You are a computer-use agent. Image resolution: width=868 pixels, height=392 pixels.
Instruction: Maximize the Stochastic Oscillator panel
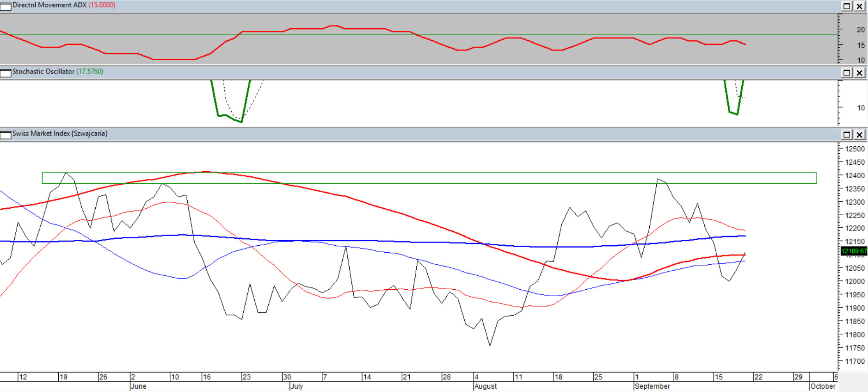[x=847, y=73]
